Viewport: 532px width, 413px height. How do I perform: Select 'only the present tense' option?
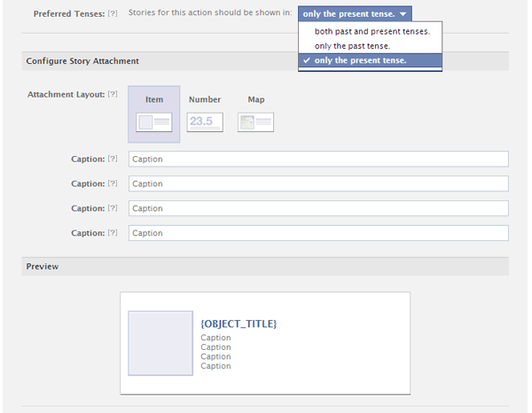[370, 60]
